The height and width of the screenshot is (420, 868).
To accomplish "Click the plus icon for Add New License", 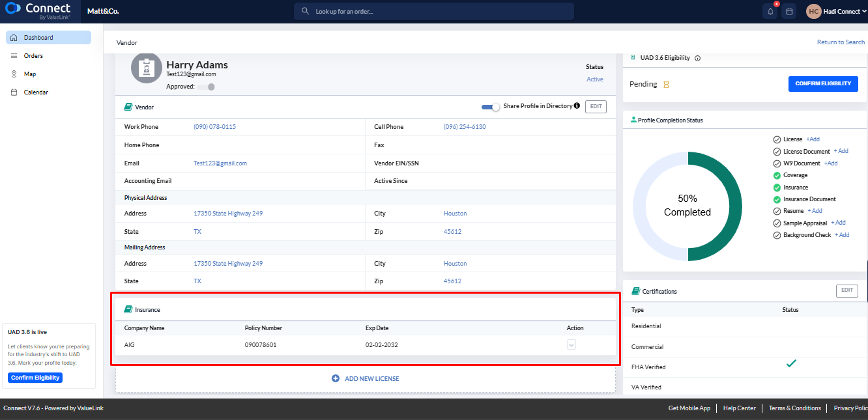I will click(x=336, y=378).
